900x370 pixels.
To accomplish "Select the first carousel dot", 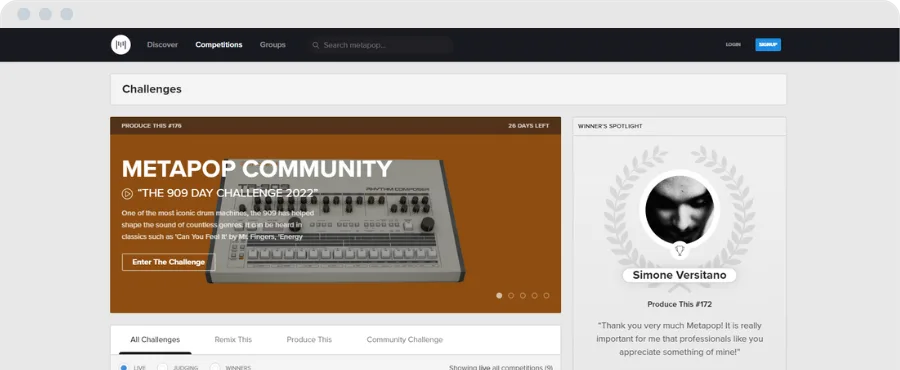I will [499, 295].
